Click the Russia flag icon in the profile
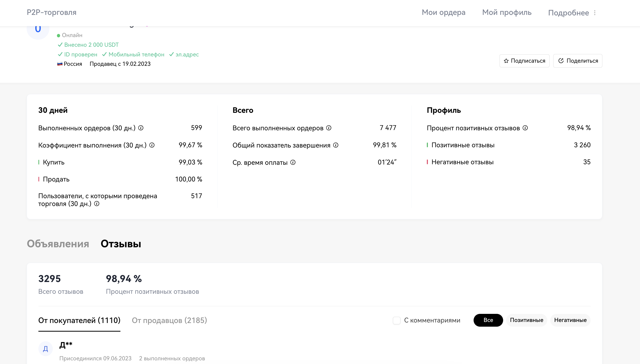Image resolution: width=640 pixels, height=364 pixels. (x=60, y=64)
